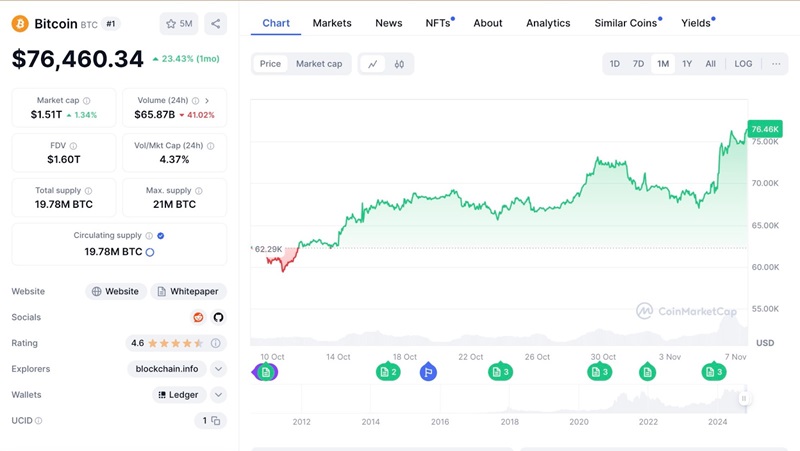Image resolution: width=800 pixels, height=451 pixels.
Task: Expand the Wallets dropdown chevron
Action: pos(218,394)
